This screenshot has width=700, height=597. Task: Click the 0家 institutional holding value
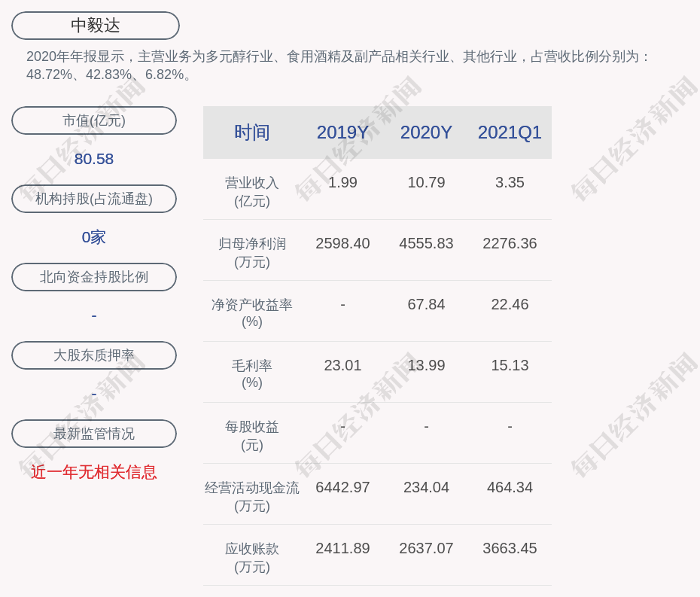[94, 237]
